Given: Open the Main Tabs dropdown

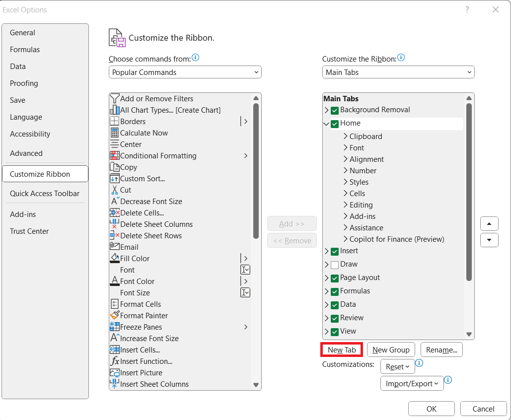Looking at the screenshot, I should point(398,72).
